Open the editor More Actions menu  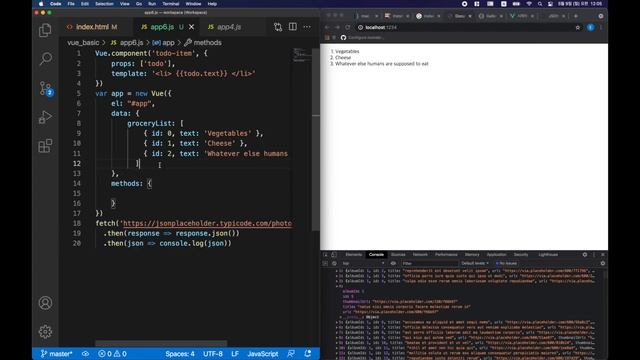[x=307, y=27]
